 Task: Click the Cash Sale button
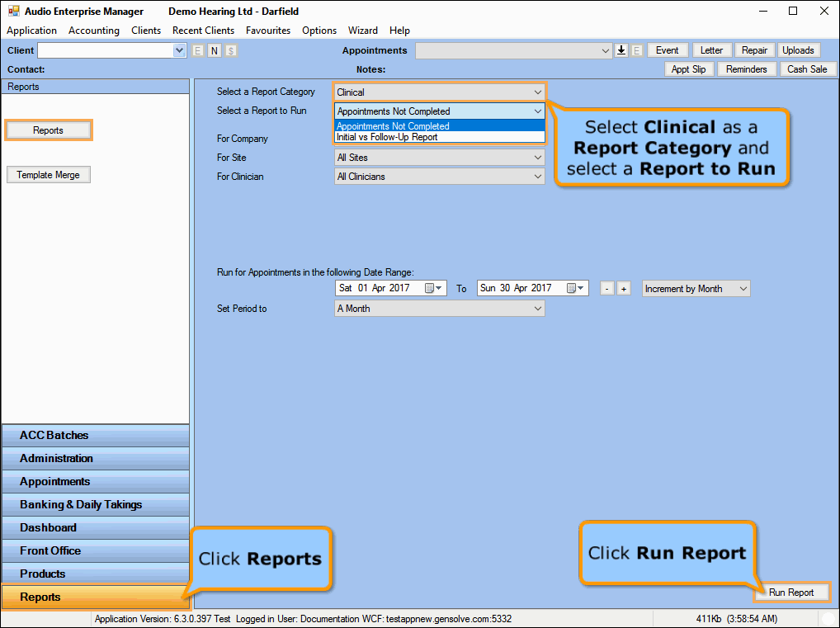click(806, 69)
